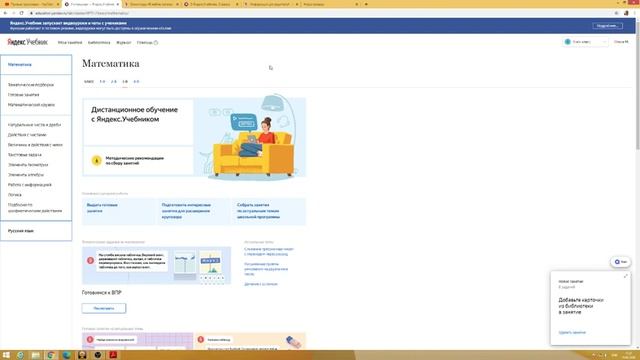Click the floating chat button

tap(620, 262)
